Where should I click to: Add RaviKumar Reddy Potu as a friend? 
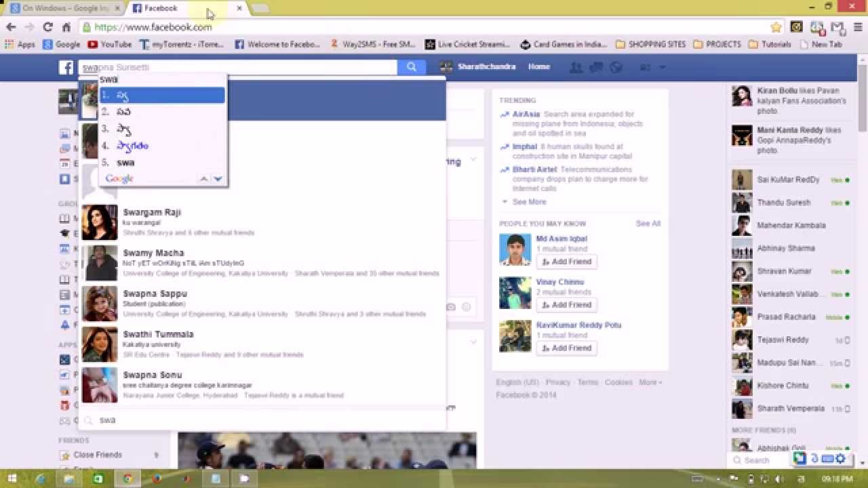567,348
